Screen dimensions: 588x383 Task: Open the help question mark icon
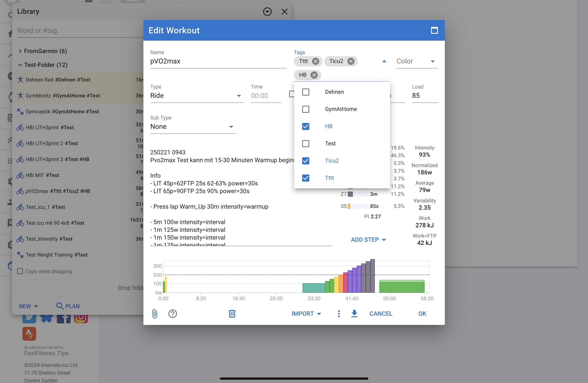pyautogui.click(x=172, y=314)
